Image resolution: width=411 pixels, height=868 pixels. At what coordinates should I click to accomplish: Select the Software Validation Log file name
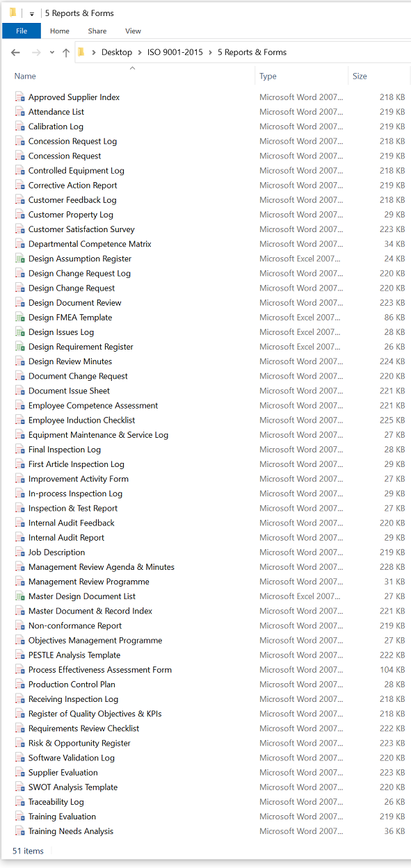[72, 758]
